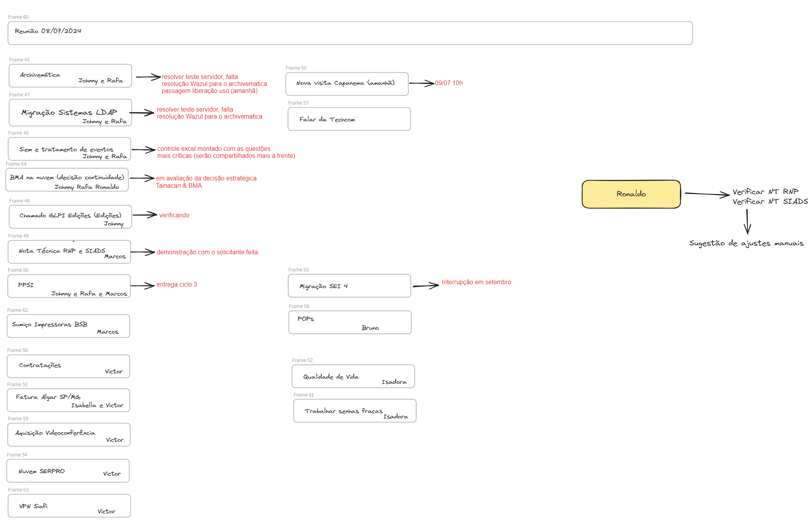This screenshot has height=521, width=812.
Task: Select the 'PPSI' card text
Action: point(26,285)
